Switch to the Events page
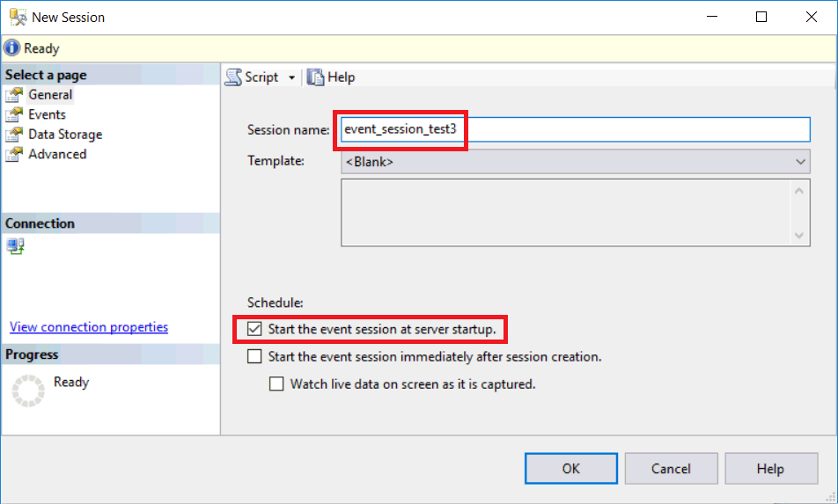The width and height of the screenshot is (838, 504). (47, 114)
